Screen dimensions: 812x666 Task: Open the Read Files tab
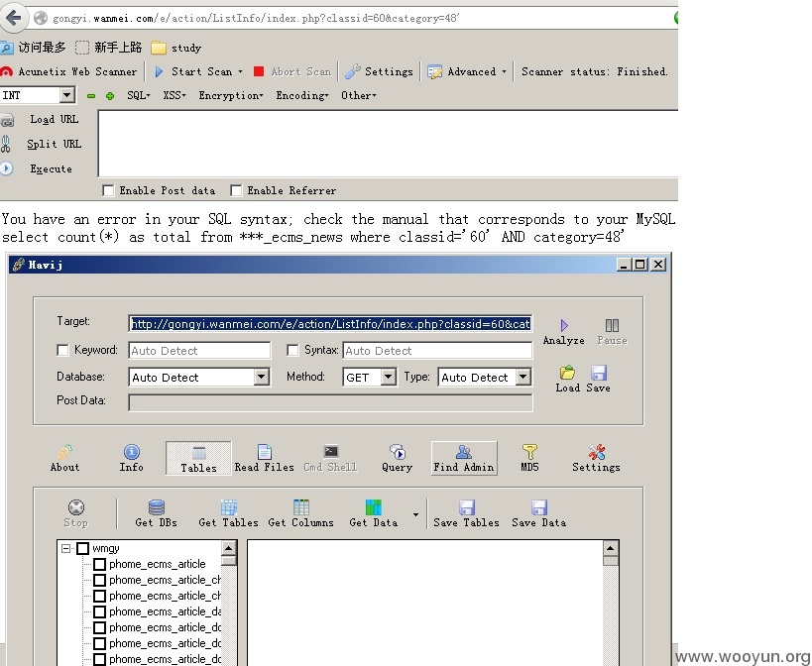[264, 459]
